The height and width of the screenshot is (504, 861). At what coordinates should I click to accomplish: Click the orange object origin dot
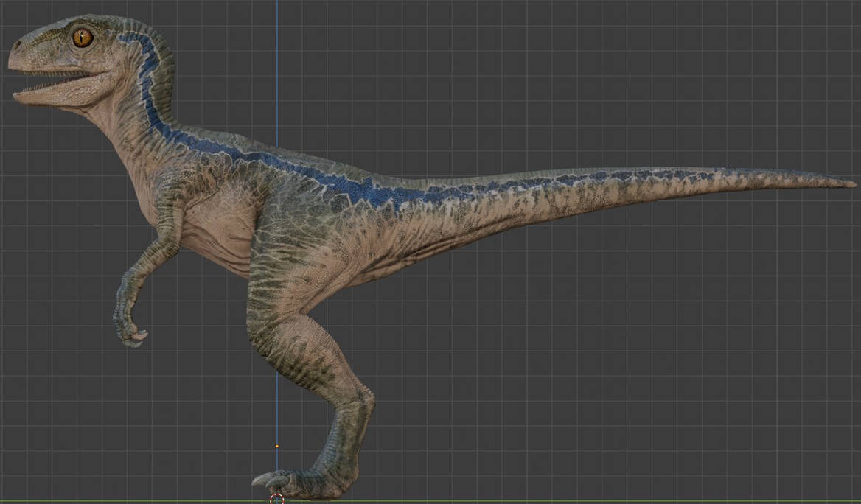click(276, 447)
